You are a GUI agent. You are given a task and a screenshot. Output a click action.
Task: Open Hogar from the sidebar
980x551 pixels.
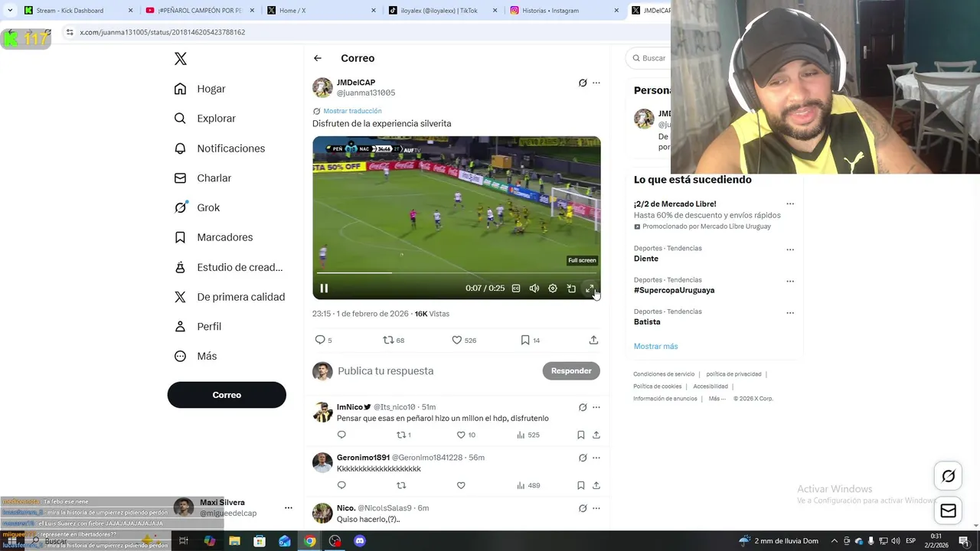[200, 89]
